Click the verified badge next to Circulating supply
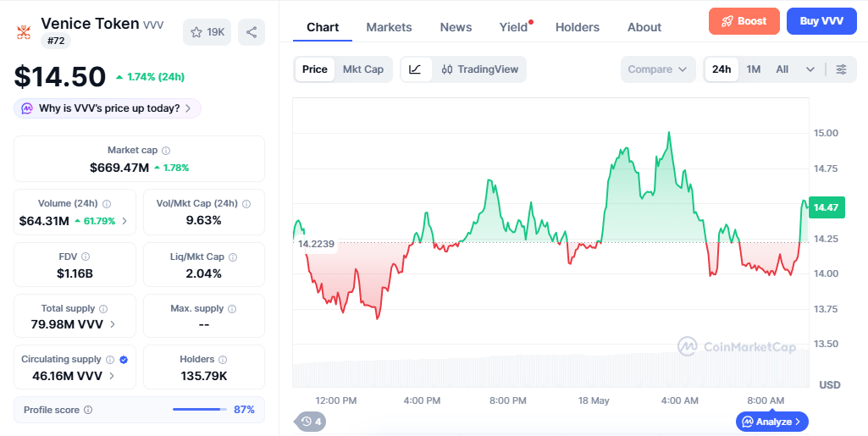 pos(124,360)
